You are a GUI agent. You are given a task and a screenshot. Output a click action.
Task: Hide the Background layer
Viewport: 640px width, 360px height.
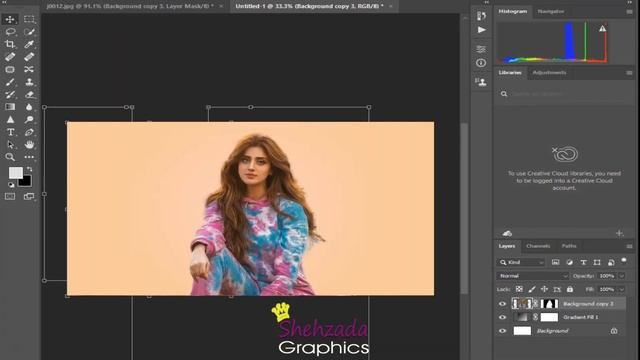pos(502,331)
